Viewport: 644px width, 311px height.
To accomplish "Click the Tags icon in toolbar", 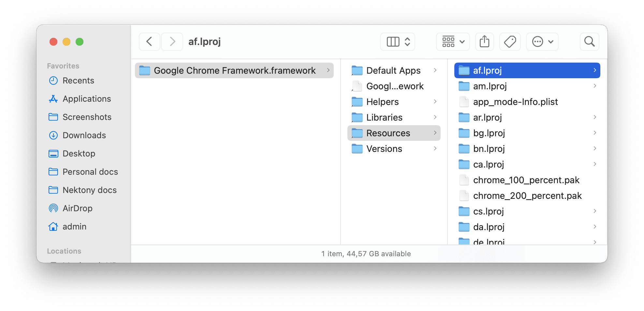I will [x=510, y=42].
